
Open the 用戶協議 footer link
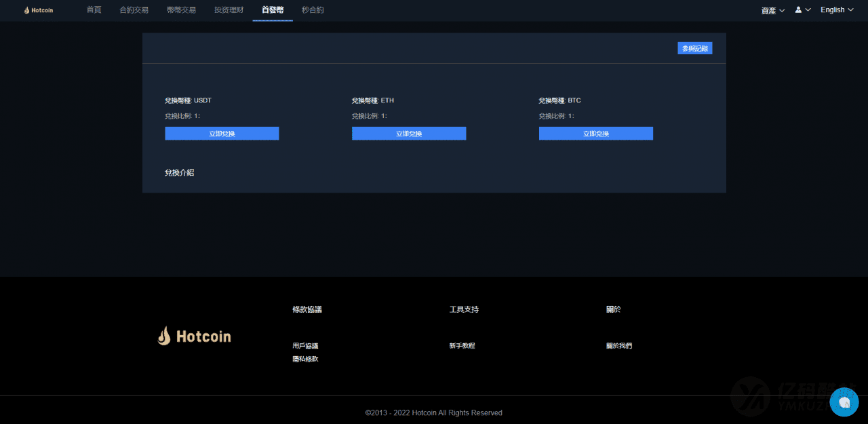(x=306, y=345)
